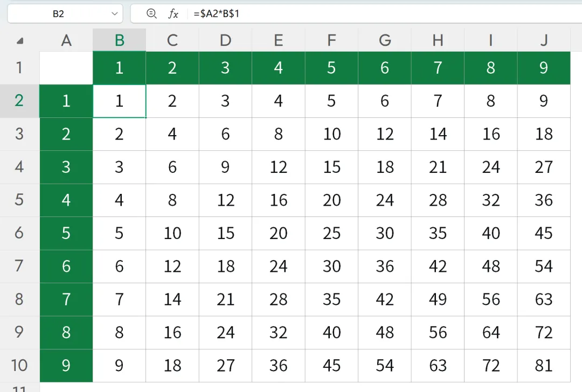Select row header 1
The image size is (582, 392).
click(x=19, y=67)
